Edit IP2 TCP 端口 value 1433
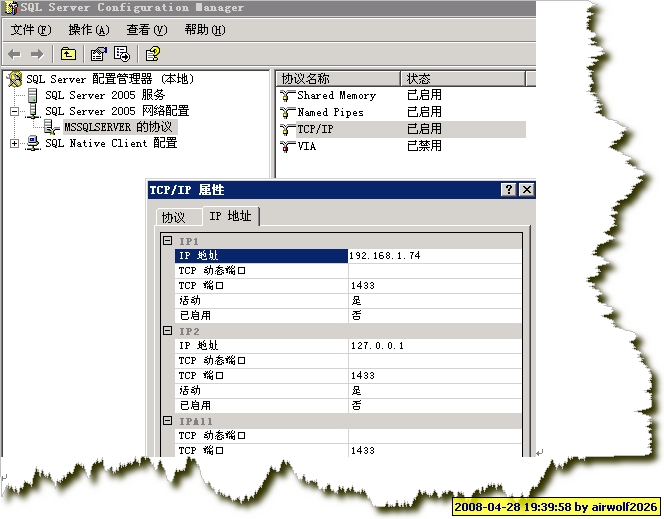The width and height of the screenshot is (664, 519). pos(434,375)
